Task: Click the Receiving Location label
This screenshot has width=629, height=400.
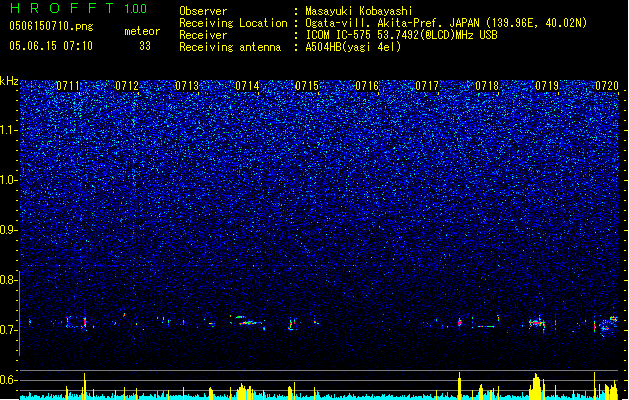Action: coord(233,23)
